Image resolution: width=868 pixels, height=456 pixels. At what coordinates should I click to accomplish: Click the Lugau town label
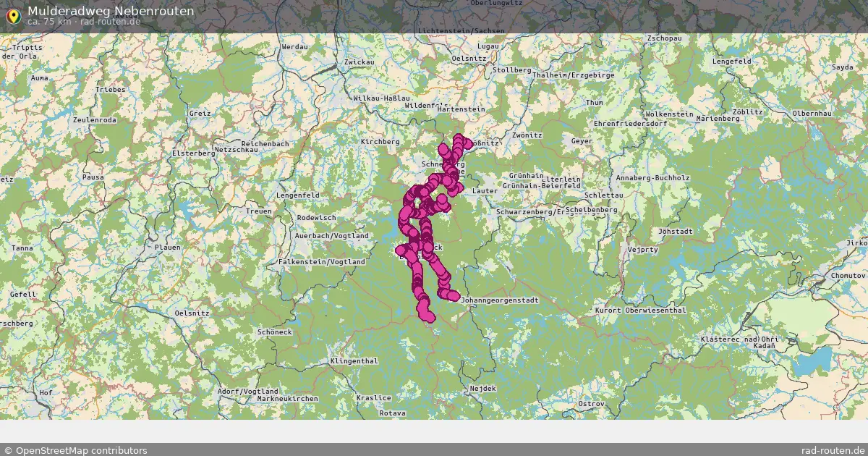(x=488, y=46)
